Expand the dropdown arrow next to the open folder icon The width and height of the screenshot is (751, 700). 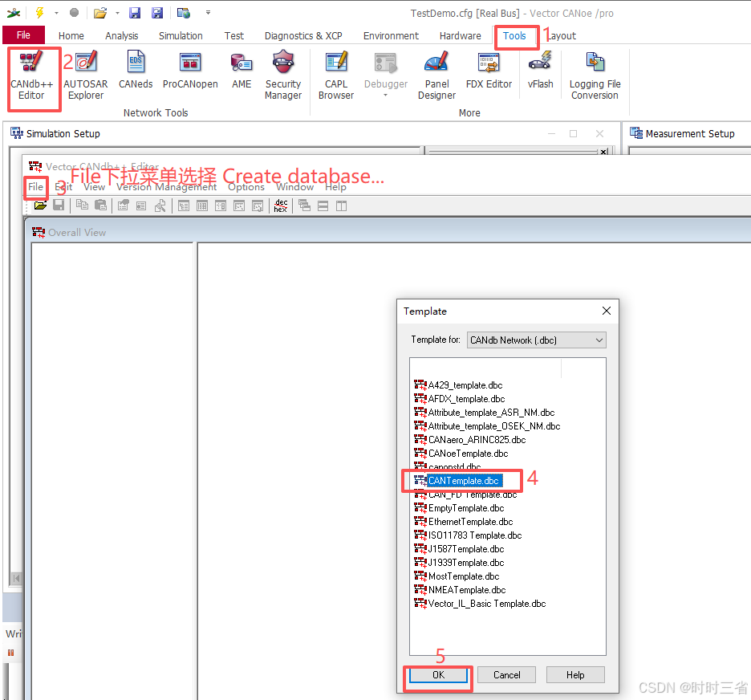point(117,13)
